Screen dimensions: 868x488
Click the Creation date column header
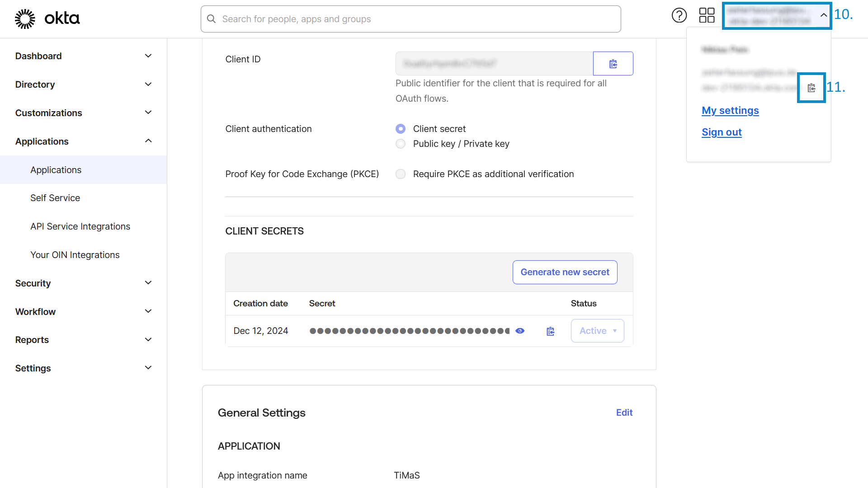pos(260,304)
